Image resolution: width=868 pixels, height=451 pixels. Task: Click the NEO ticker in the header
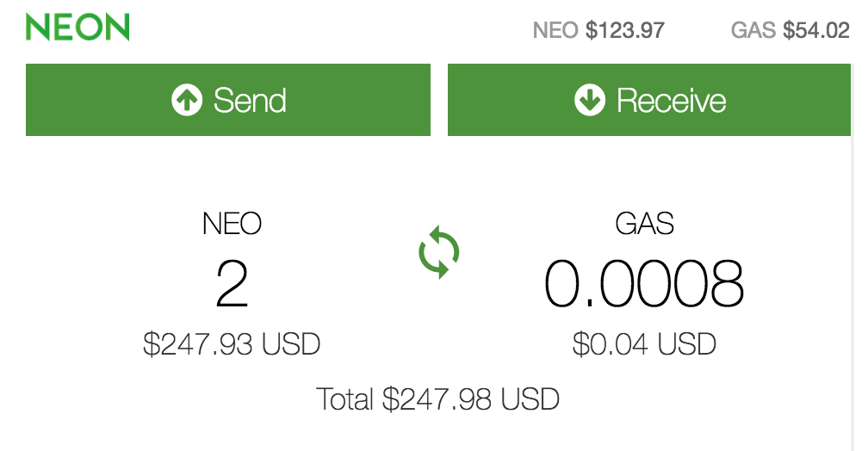555,31
